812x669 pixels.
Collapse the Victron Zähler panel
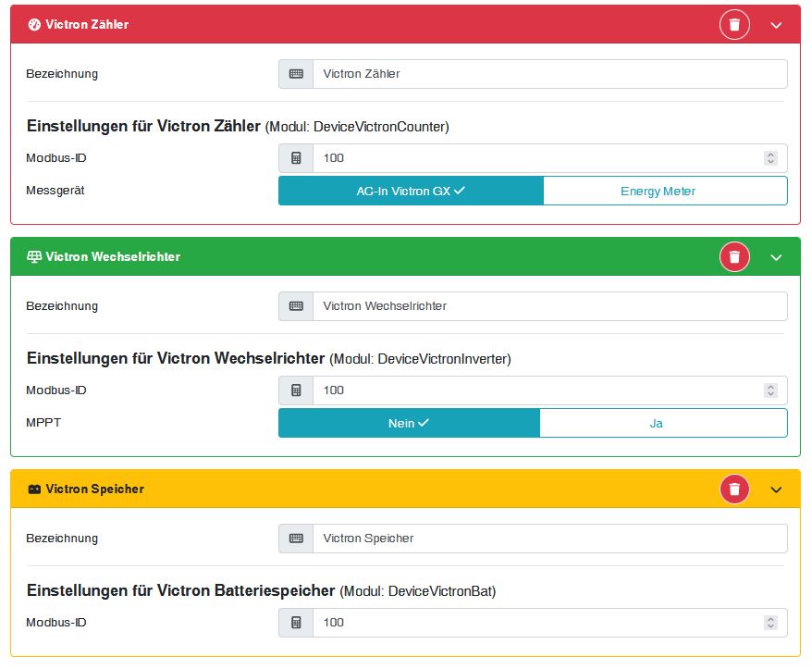pos(776,25)
